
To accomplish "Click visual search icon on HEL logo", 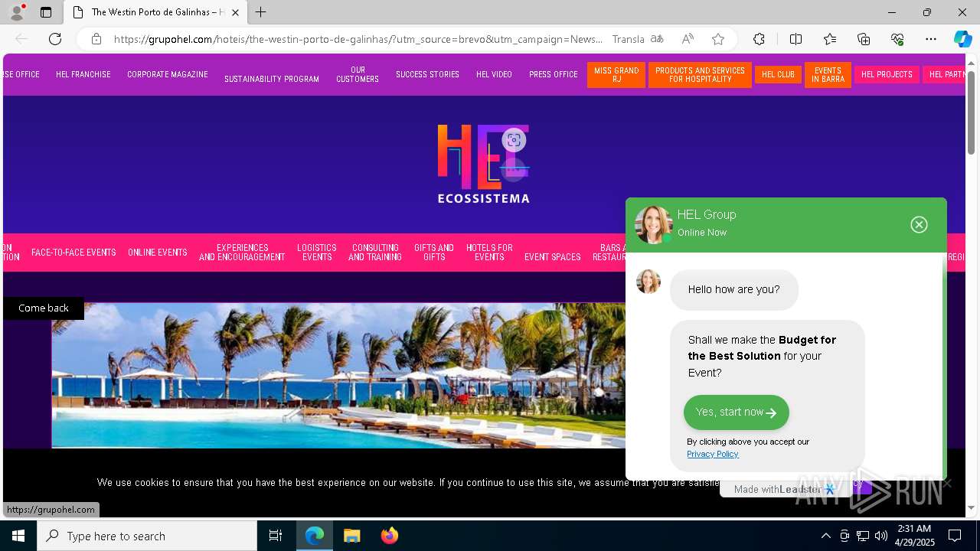I will tap(514, 140).
